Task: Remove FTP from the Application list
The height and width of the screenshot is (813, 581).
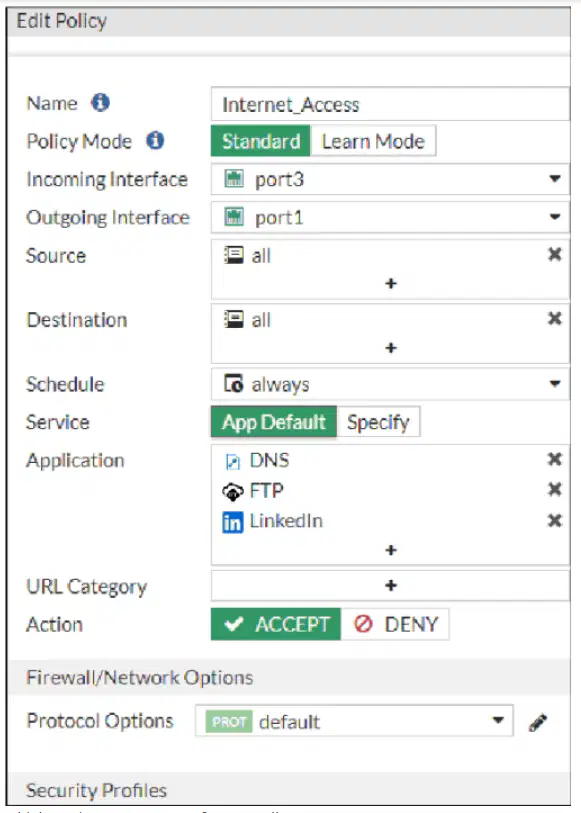Action: coord(555,489)
